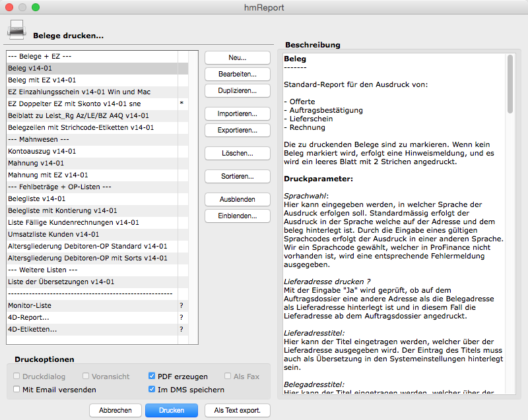Enable the Mit Email versenden checkbox
528x420 pixels.
tap(16, 390)
